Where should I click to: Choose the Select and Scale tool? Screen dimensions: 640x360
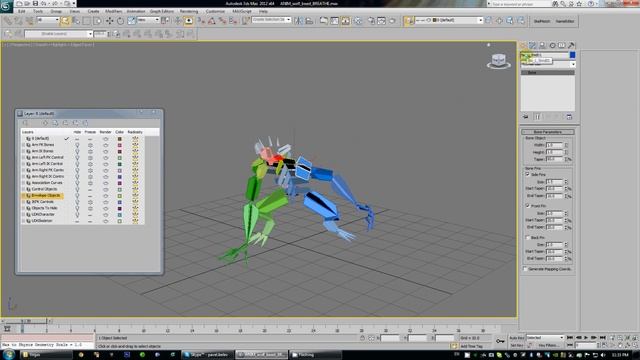click(131, 20)
